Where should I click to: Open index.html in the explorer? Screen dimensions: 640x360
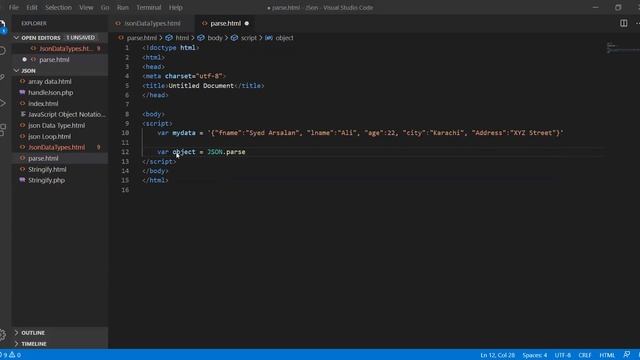[x=43, y=104]
